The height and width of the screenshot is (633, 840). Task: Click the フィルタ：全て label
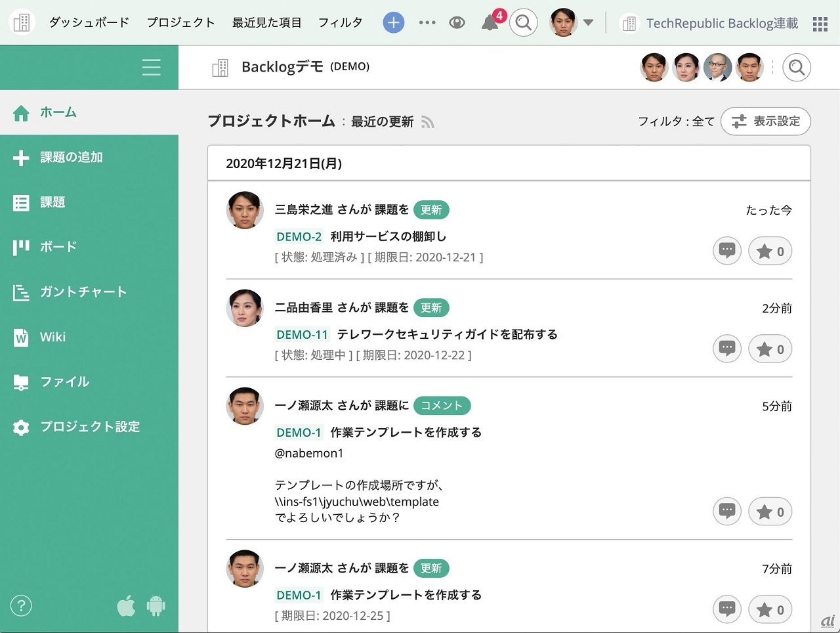[x=676, y=121]
